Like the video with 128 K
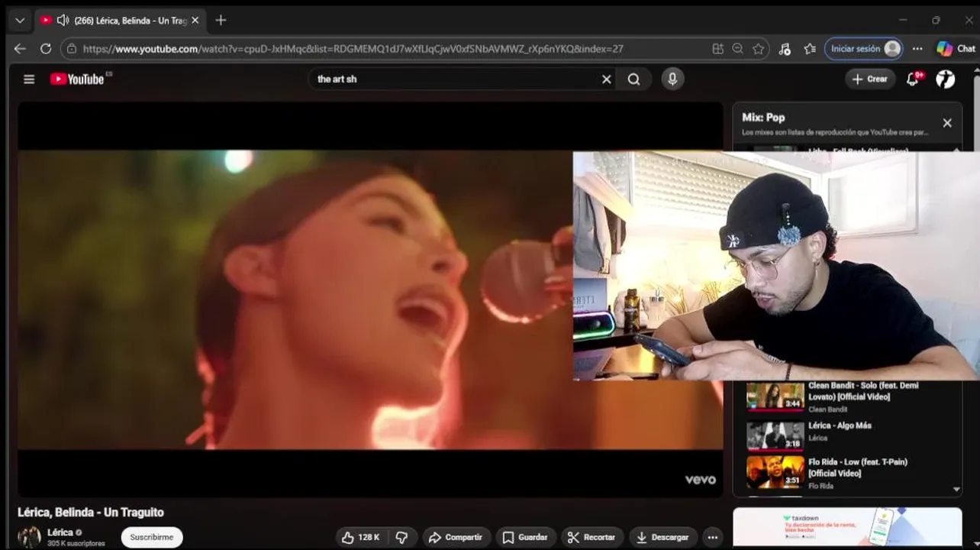980x550 pixels. (361, 537)
